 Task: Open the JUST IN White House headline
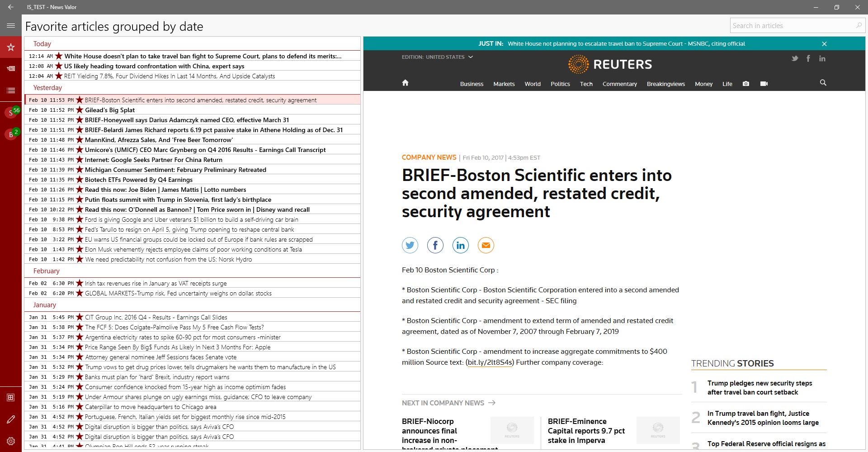tap(626, 44)
